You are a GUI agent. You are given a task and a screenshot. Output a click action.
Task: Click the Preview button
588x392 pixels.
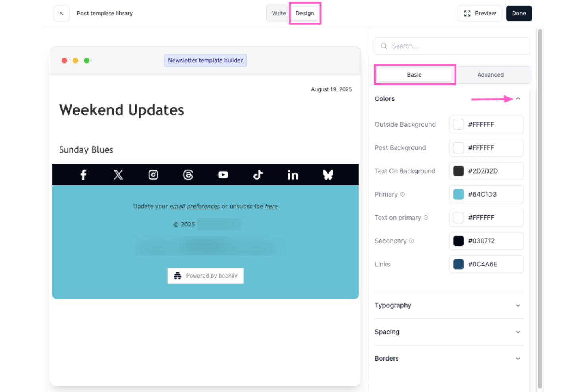click(480, 13)
